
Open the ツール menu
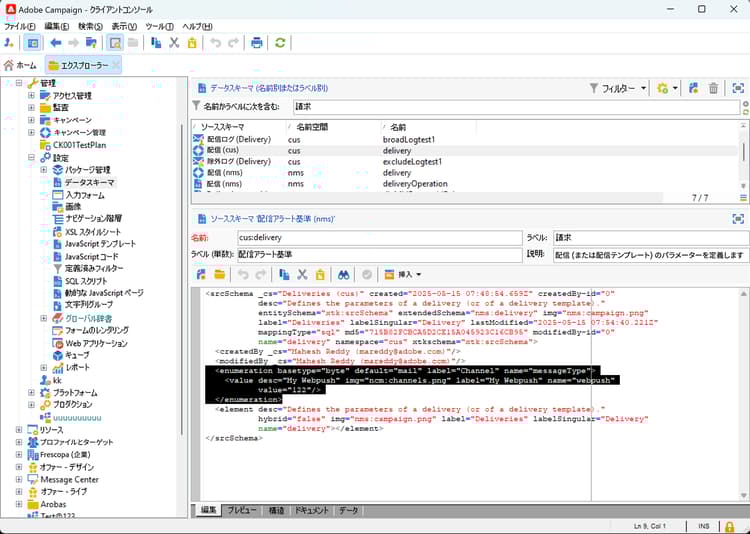[159, 26]
